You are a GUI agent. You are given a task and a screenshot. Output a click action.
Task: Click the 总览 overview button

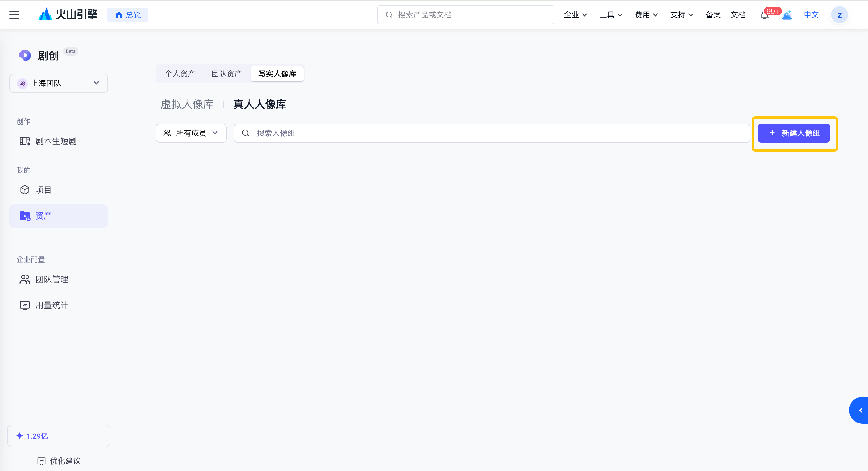(127, 15)
